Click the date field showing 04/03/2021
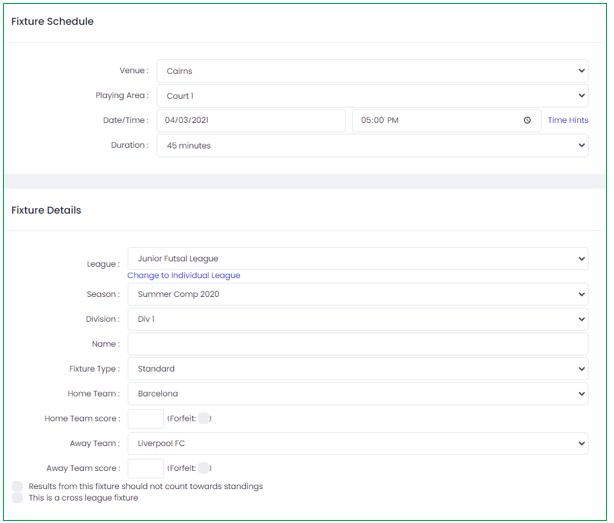 click(251, 120)
